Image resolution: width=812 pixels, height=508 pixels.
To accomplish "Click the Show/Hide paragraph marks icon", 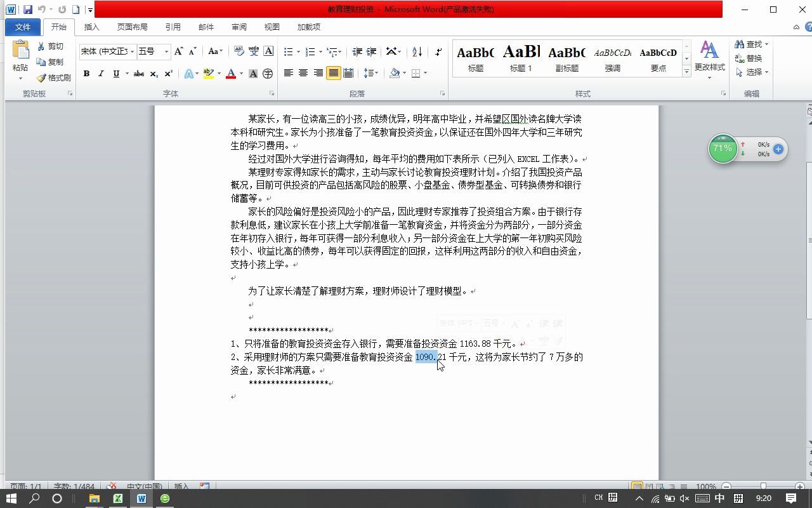I will click(438, 51).
